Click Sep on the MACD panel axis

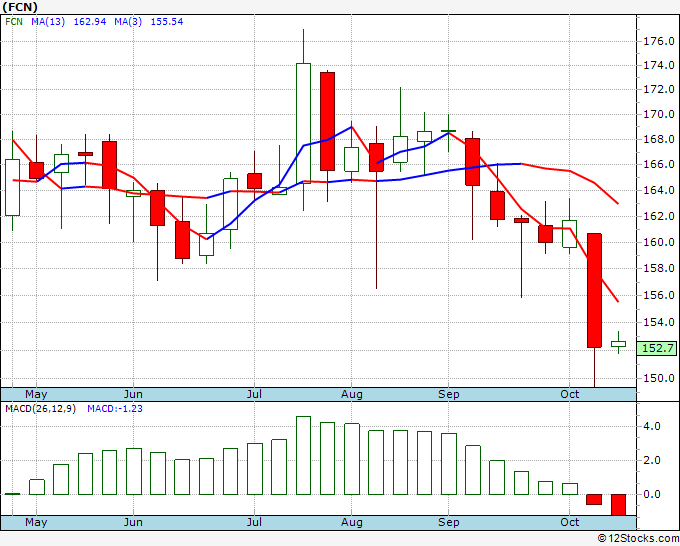click(x=448, y=522)
